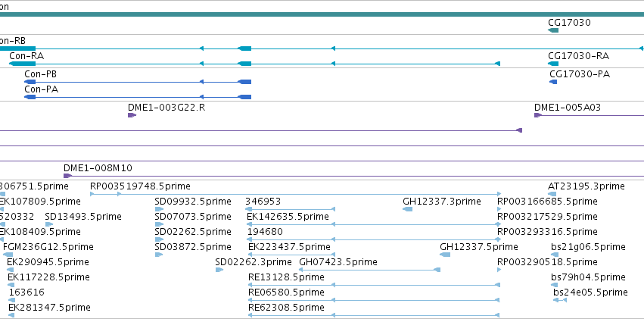This screenshot has width=644, height=319.
Task: Click the EK223437.5prime label
Action: 289,247
